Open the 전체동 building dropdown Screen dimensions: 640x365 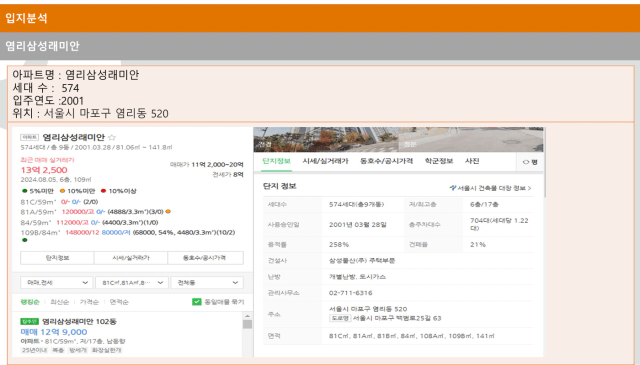[x=207, y=283]
